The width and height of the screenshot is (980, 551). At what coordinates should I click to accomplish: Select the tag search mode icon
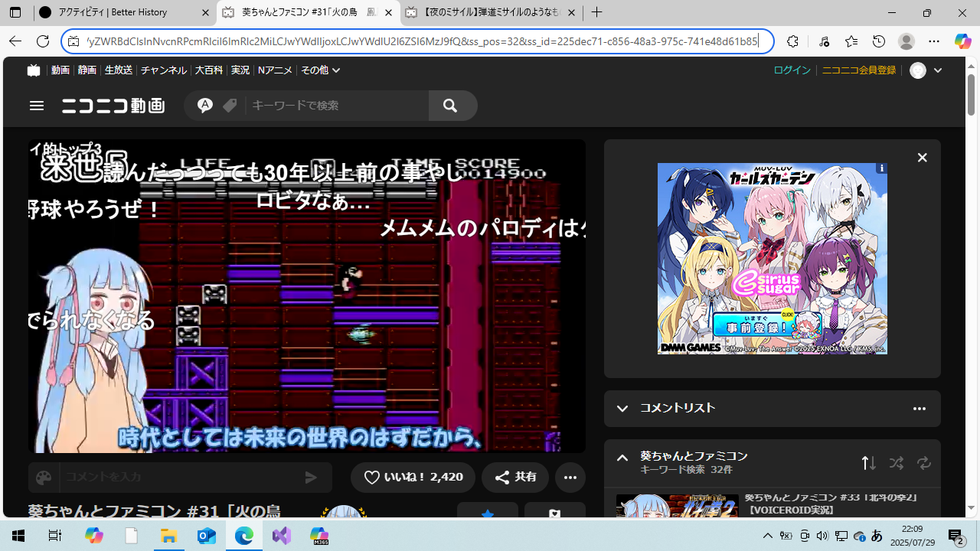(230, 106)
